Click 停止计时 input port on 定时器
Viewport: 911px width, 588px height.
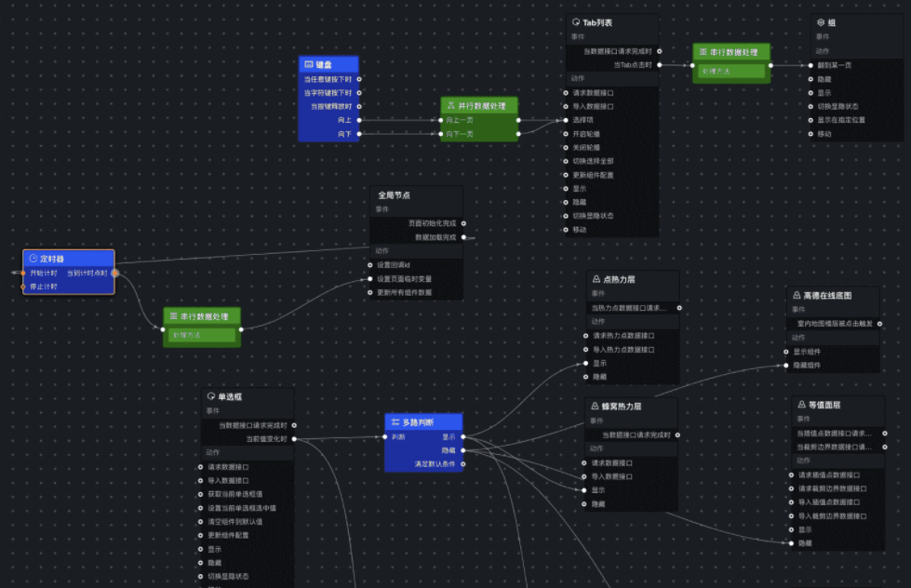coord(23,287)
